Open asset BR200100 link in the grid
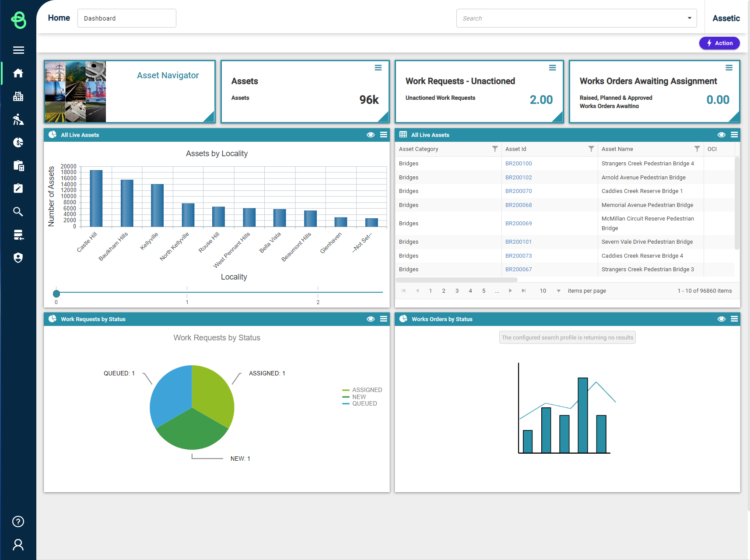Viewport: 750px width, 560px height. click(x=519, y=163)
